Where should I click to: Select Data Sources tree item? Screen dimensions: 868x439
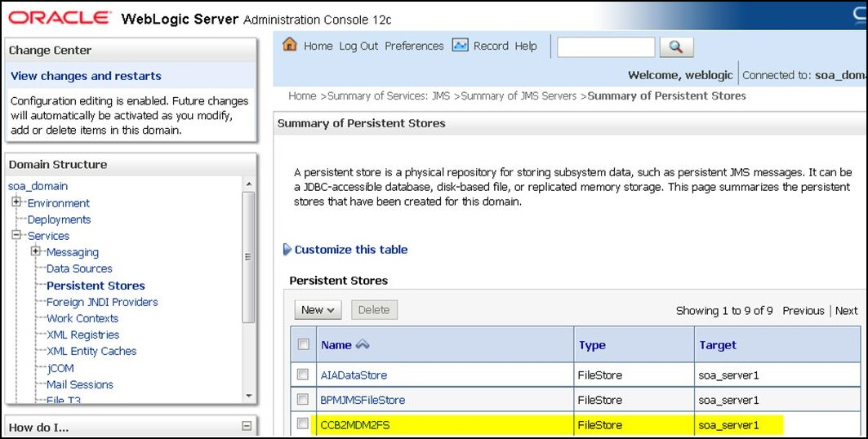click(79, 268)
